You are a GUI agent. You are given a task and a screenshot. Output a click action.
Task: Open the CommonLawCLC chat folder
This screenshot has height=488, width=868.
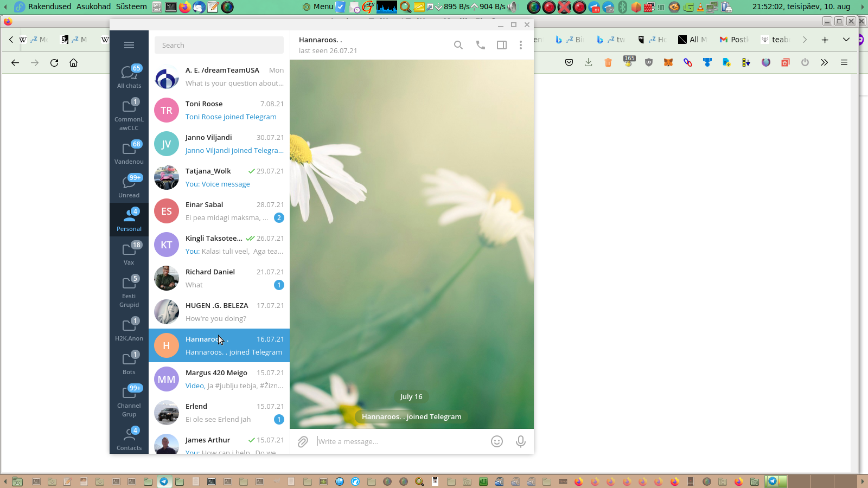(129, 114)
